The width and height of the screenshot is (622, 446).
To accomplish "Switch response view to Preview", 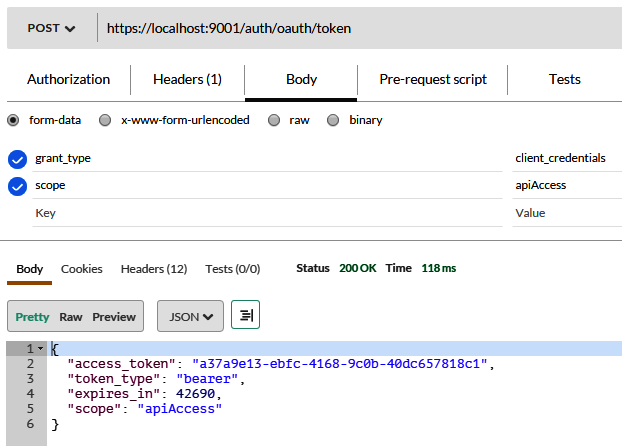I will 114,316.
